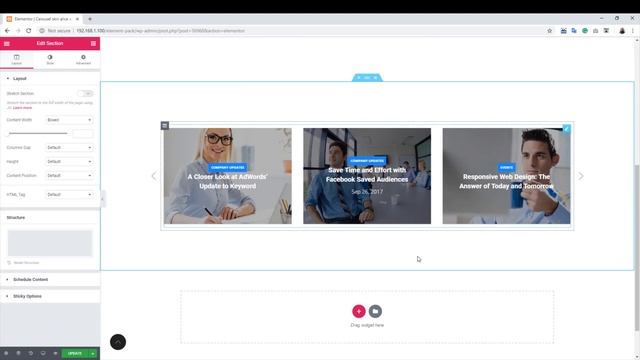Focus the content width number field
Image resolution: width=640 pixels, height=360 pixels.
pyautogui.click(x=82, y=133)
